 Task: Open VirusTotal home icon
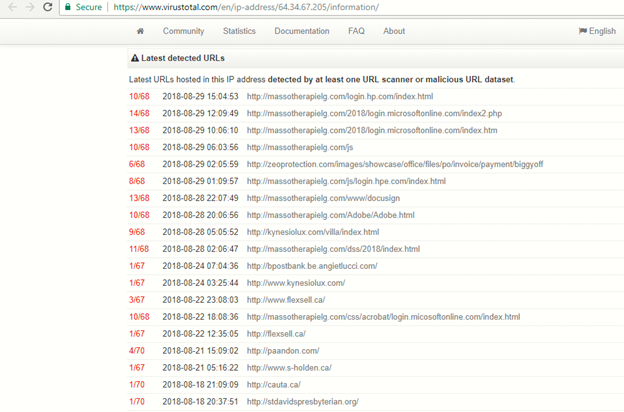pyautogui.click(x=140, y=31)
